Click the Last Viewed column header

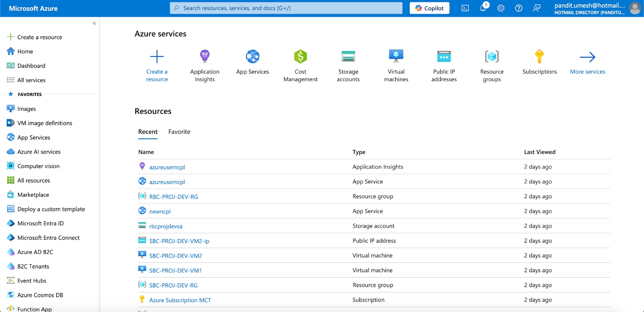[x=540, y=152]
